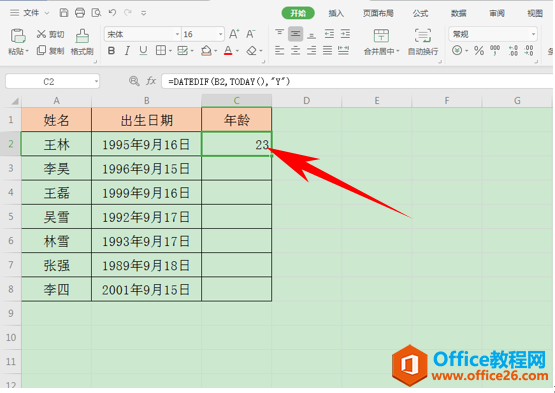Toggle bold formatting

111,51
